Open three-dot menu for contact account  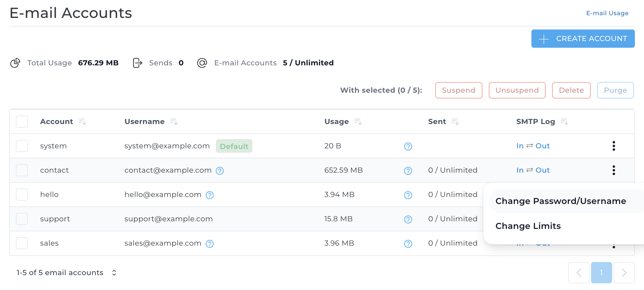coord(614,170)
